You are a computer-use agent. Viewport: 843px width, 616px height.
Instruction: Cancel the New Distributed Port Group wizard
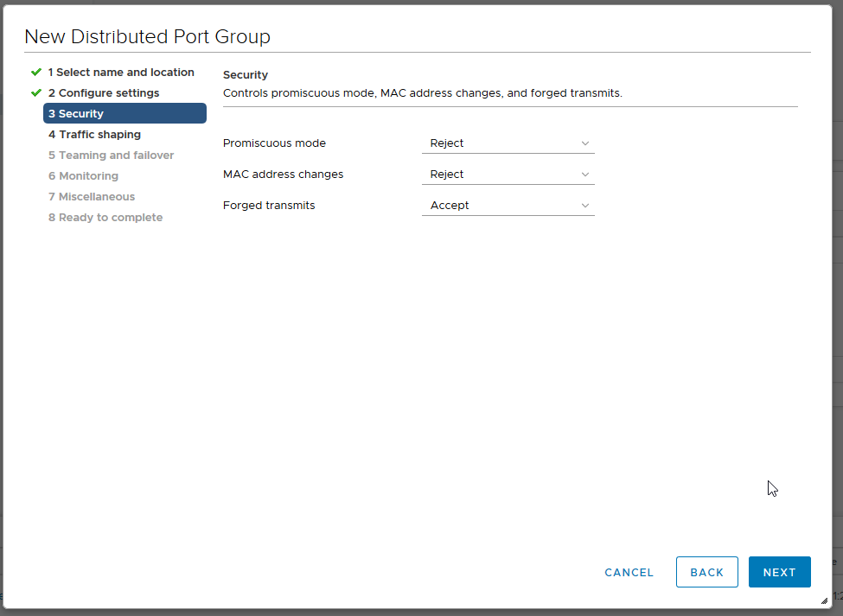629,572
